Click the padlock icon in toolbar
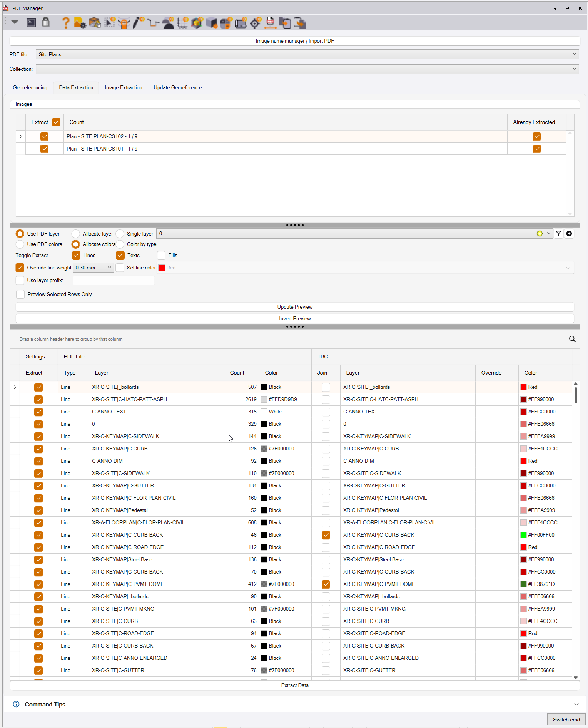This screenshot has width=588, height=728. click(46, 23)
